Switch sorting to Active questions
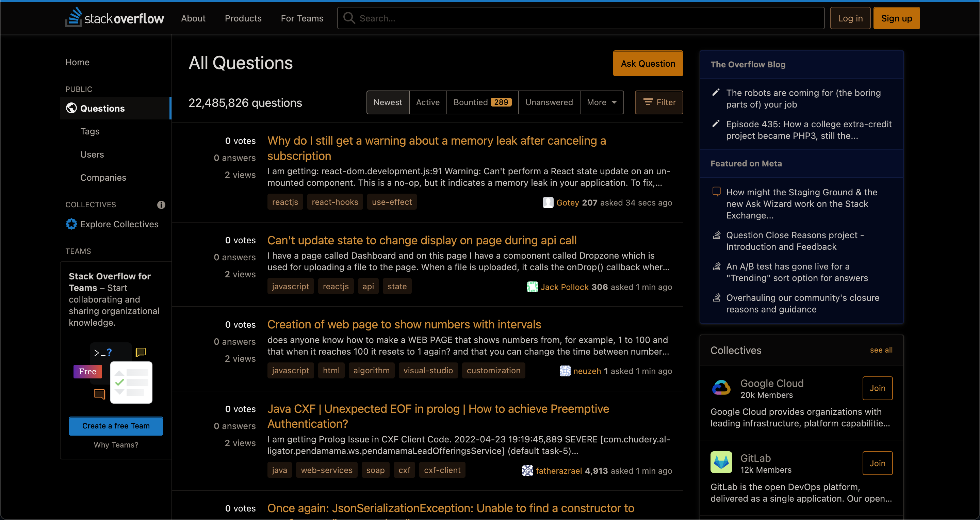 pyautogui.click(x=428, y=102)
